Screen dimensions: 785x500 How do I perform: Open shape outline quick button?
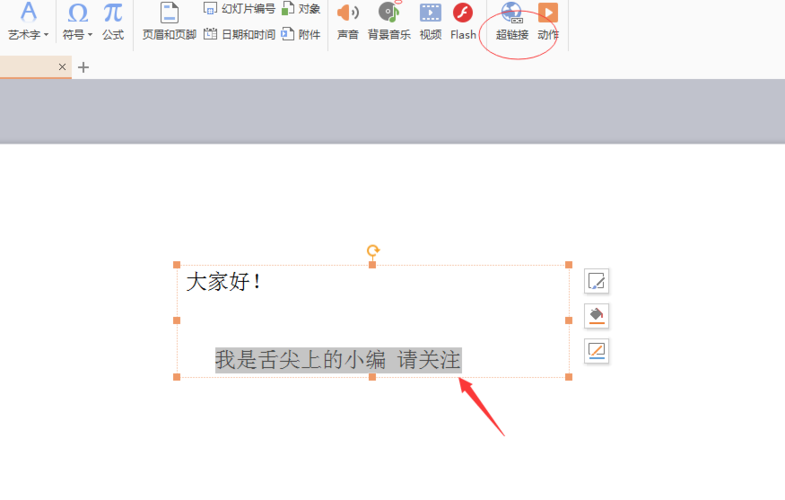pyautogui.click(x=596, y=351)
